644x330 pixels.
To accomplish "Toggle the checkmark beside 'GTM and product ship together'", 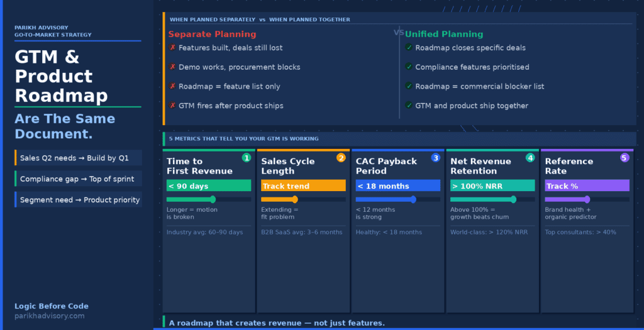I will [x=409, y=106].
